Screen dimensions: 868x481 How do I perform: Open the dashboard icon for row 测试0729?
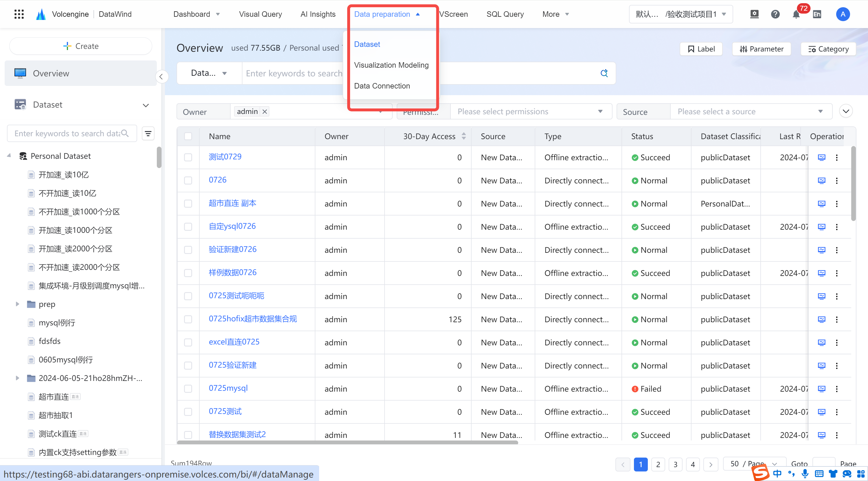(x=821, y=157)
